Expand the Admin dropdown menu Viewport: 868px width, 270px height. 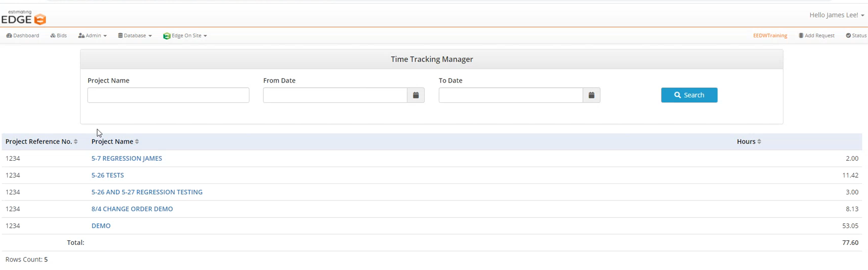92,36
